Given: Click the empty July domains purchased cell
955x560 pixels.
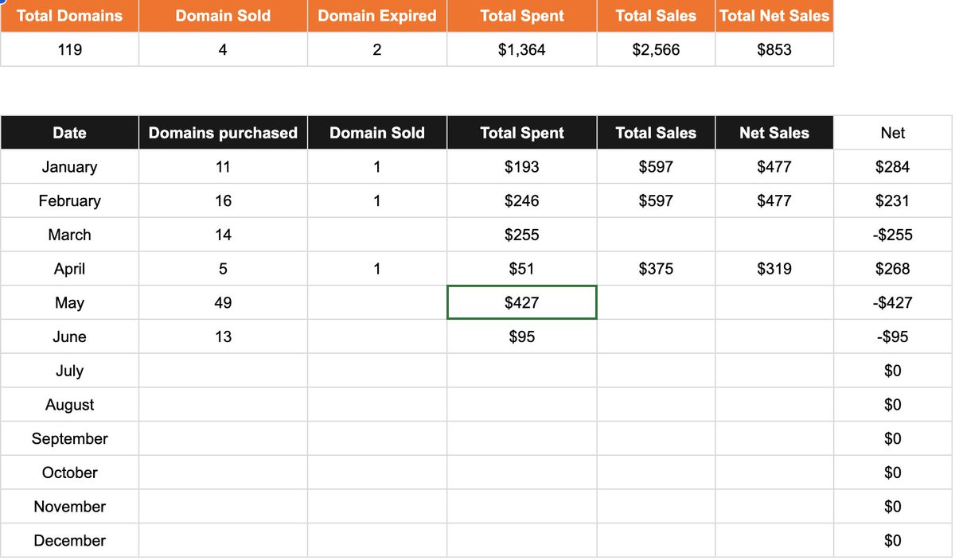Looking at the screenshot, I should (223, 371).
